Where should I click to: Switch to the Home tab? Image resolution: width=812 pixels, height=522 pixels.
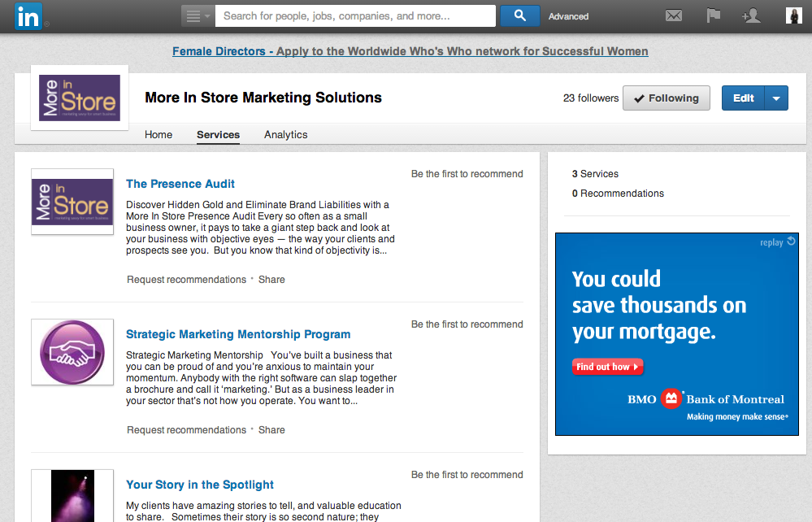(158, 135)
